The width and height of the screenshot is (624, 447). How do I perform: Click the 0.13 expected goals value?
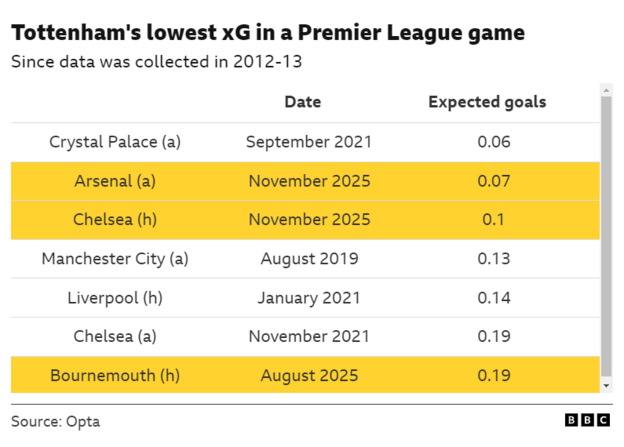coord(494,259)
